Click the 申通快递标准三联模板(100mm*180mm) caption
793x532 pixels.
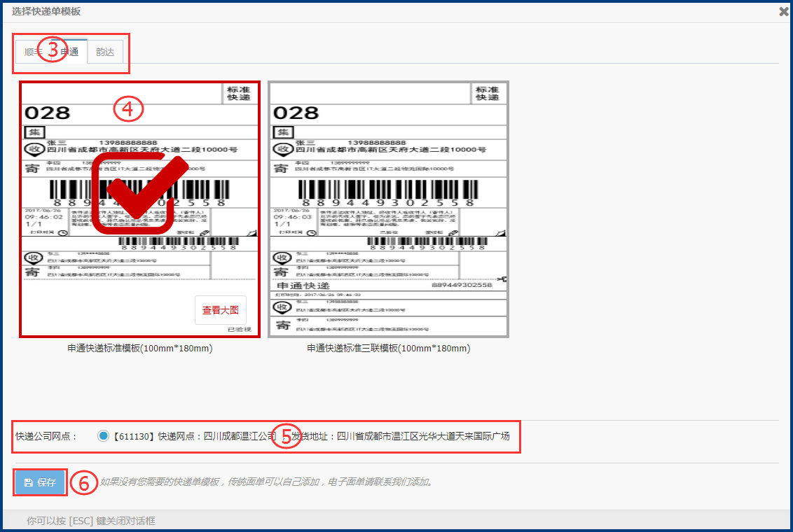[388, 348]
